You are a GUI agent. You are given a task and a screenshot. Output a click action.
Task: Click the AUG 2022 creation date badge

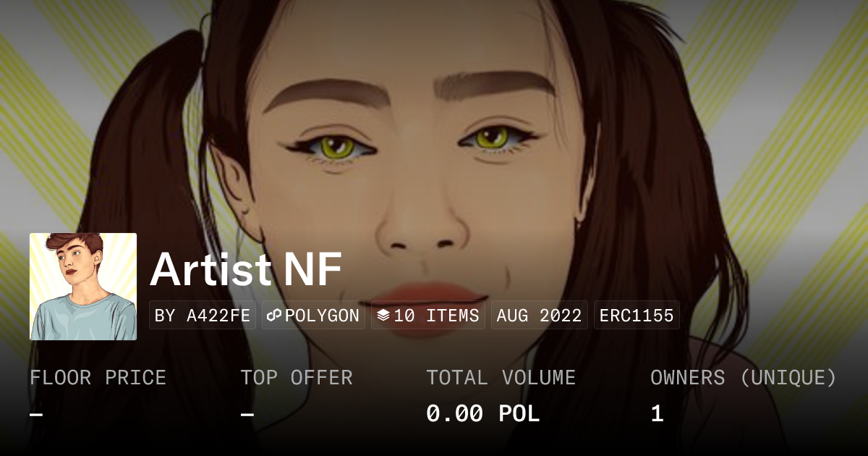coord(540,316)
